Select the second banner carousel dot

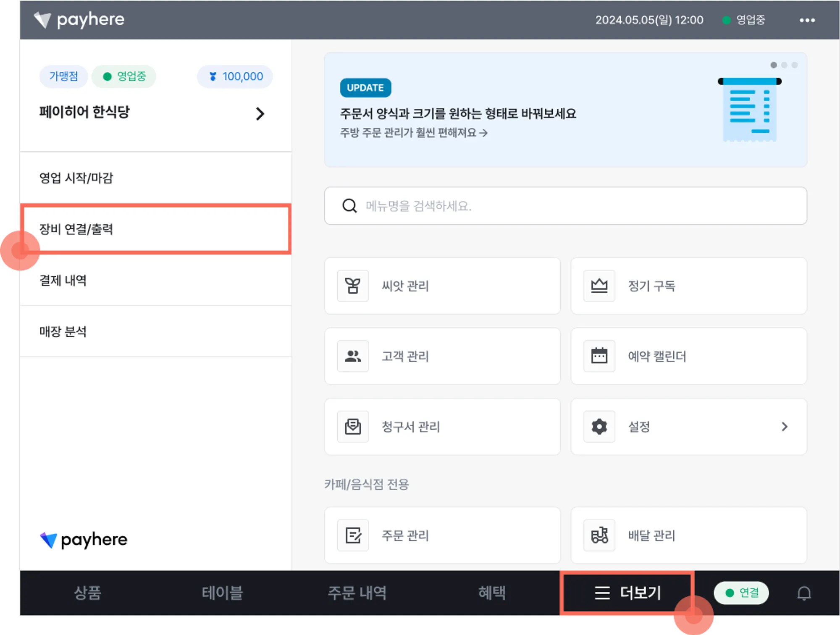click(784, 65)
